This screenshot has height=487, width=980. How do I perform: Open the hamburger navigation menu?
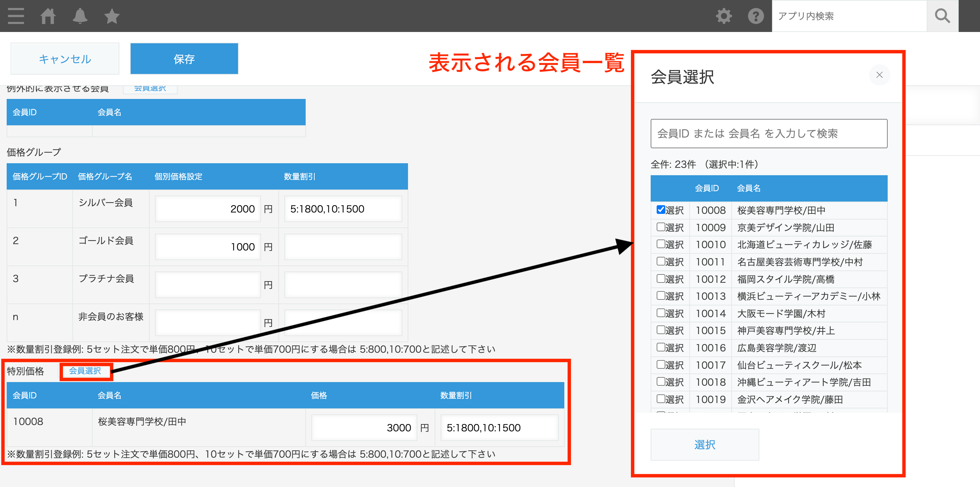[x=16, y=16]
